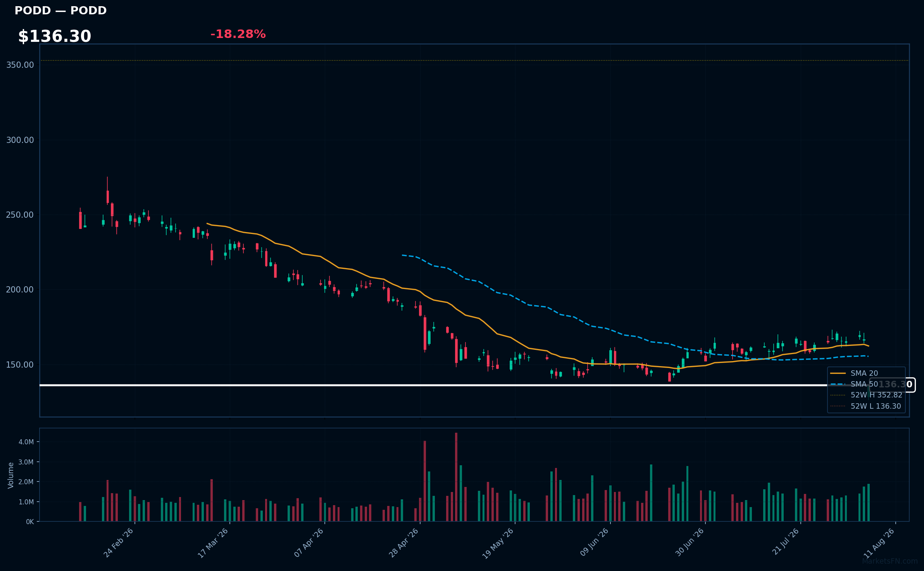Select the 52W H 352.82 legend entry
Image resolution: width=924 pixels, height=571 pixels.
click(x=866, y=395)
